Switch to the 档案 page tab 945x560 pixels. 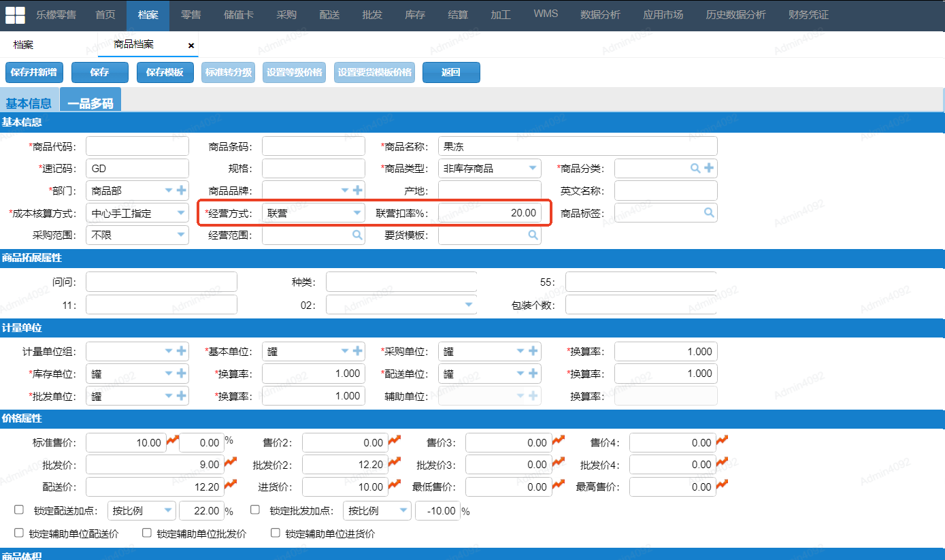point(23,45)
